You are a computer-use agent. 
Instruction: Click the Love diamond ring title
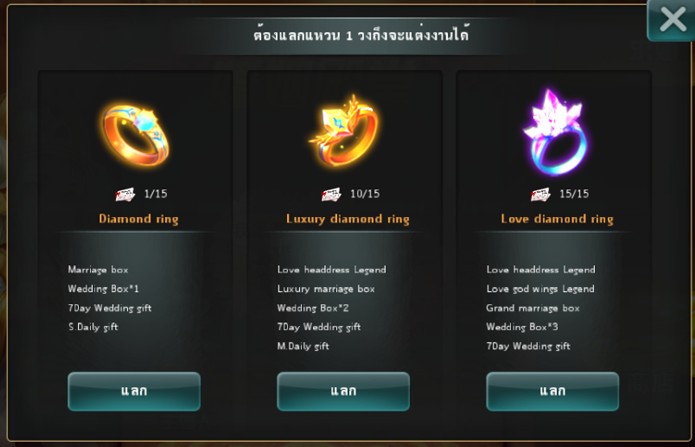click(557, 219)
